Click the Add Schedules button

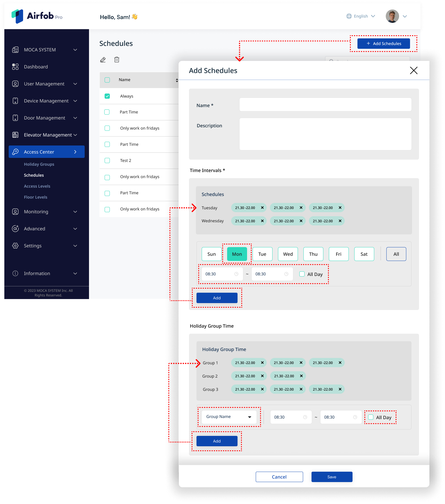click(x=383, y=44)
